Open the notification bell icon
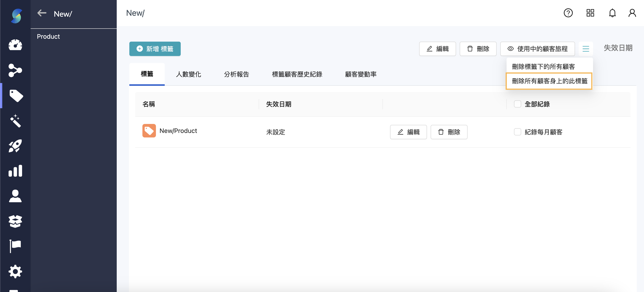Screen dimensions: 644x292 (612, 13)
